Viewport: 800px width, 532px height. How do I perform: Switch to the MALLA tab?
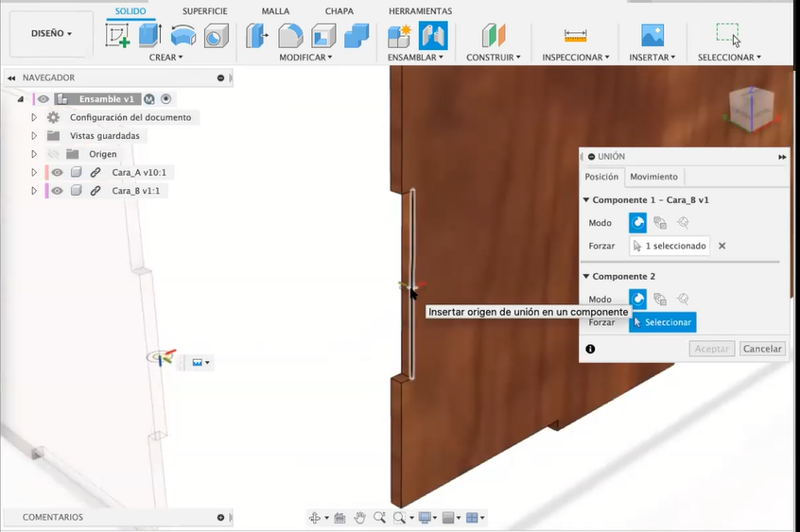coord(275,11)
